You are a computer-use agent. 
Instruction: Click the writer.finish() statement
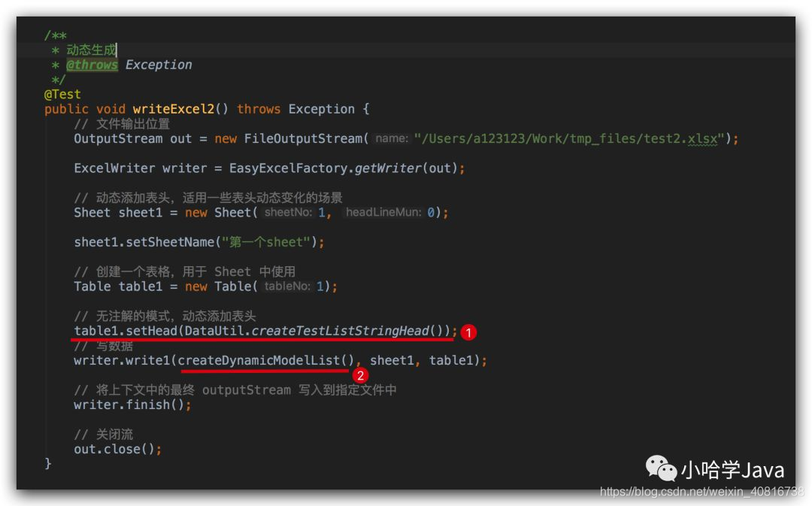click(132, 404)
